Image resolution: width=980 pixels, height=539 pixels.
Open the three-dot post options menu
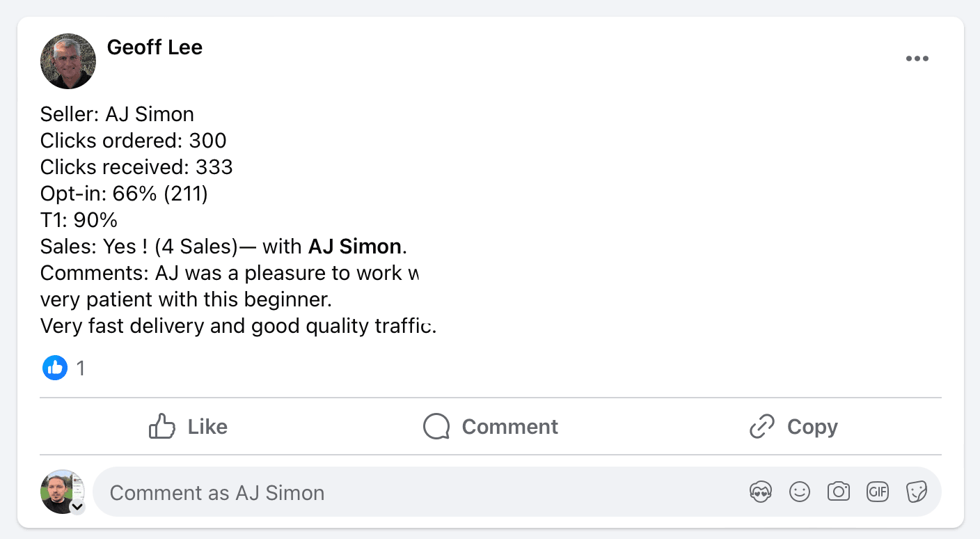coord(917,59)
